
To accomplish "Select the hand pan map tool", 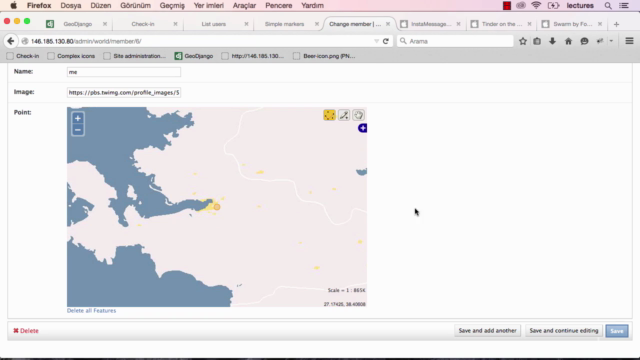I will pos(359,115).
